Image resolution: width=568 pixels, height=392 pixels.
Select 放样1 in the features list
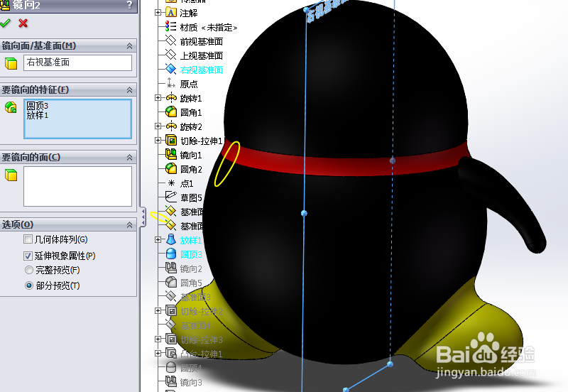click(x=38, y=115)
